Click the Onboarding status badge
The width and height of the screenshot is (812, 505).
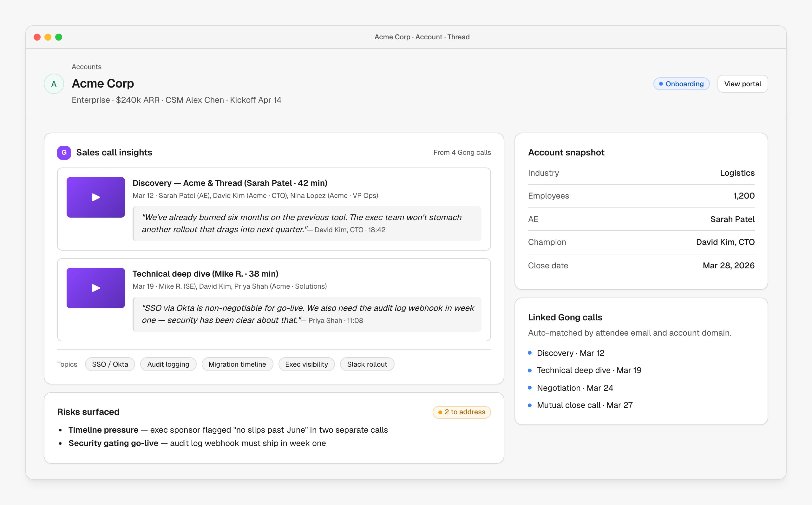coord(681,84)
